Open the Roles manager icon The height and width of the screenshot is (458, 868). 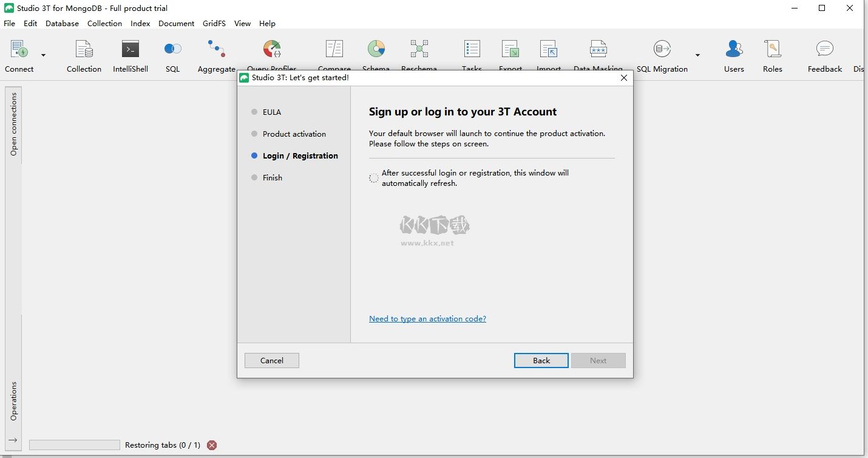[773, 49]
